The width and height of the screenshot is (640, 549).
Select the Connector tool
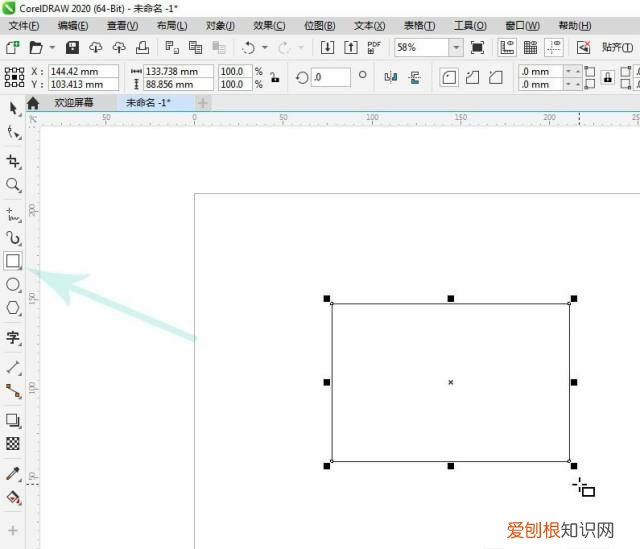point(13,391)
